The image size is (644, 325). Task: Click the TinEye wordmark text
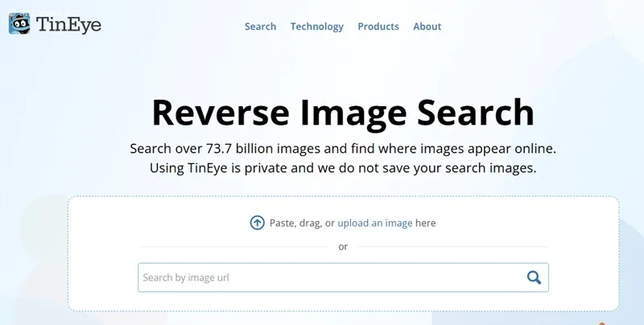pos(68,25)
